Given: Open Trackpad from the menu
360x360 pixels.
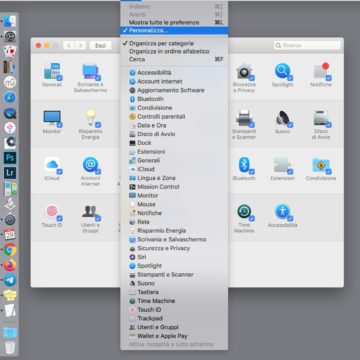Looking at the screenshot, I should tap(174, 318).
